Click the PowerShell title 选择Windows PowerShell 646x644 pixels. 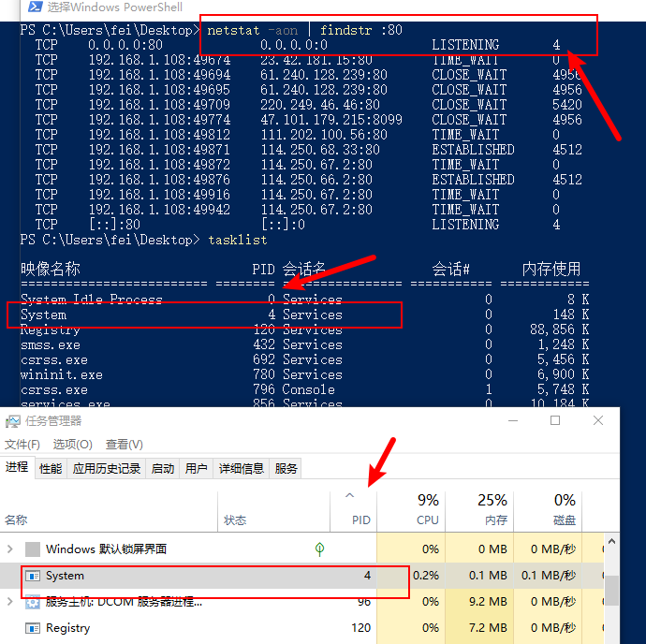tap(114, 7)
